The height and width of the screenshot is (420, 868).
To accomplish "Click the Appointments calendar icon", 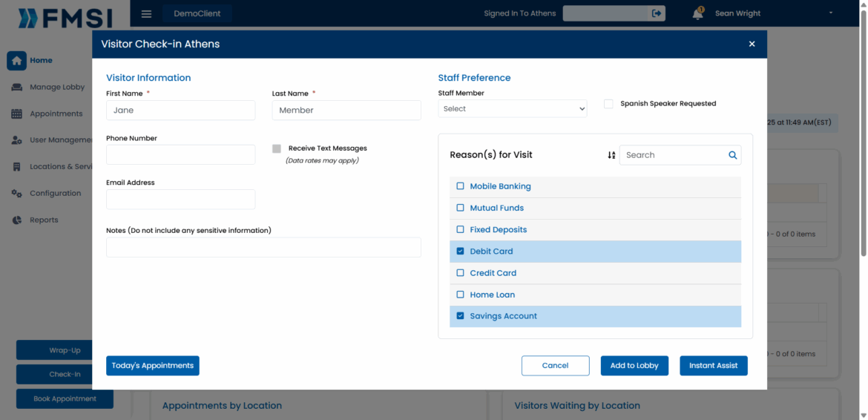I will [16, 114].
